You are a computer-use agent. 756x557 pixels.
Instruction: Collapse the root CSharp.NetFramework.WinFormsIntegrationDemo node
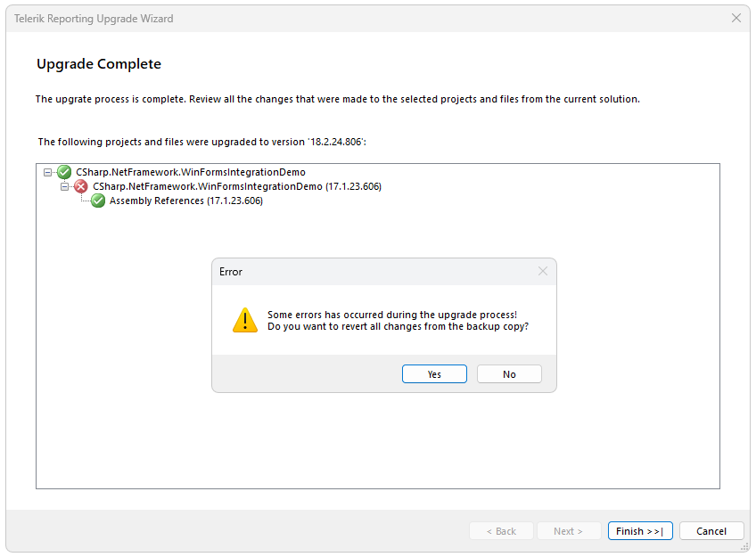[x=47, y=172]
